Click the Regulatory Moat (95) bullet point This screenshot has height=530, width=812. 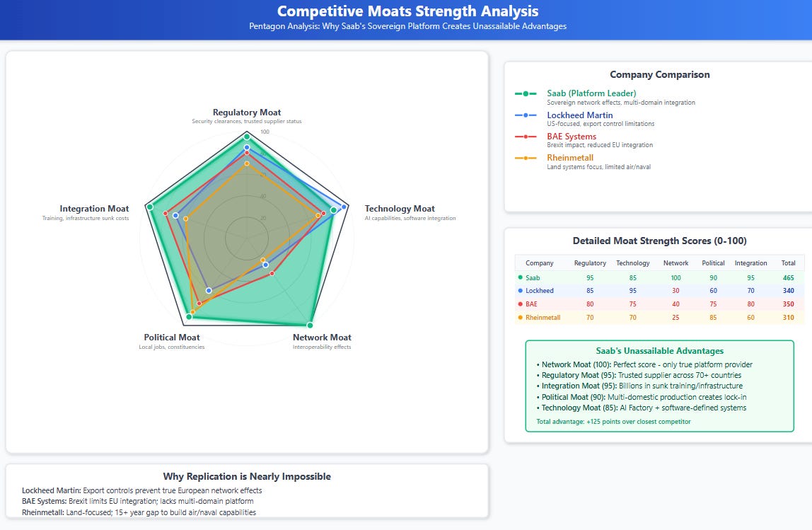pos(639,375)
